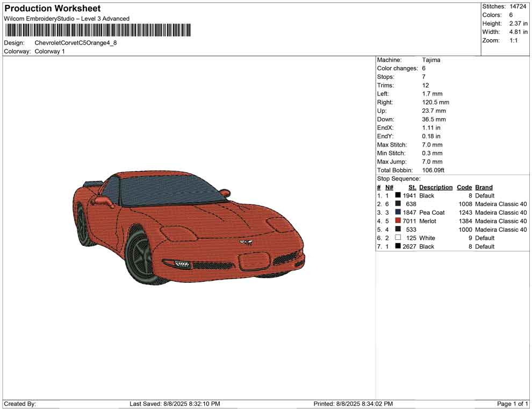Click the Pea Coat navy color swatch
Image resolution: width=532 pixels, height=409 pixels.
pyautogui.click(x=398, y=213)
